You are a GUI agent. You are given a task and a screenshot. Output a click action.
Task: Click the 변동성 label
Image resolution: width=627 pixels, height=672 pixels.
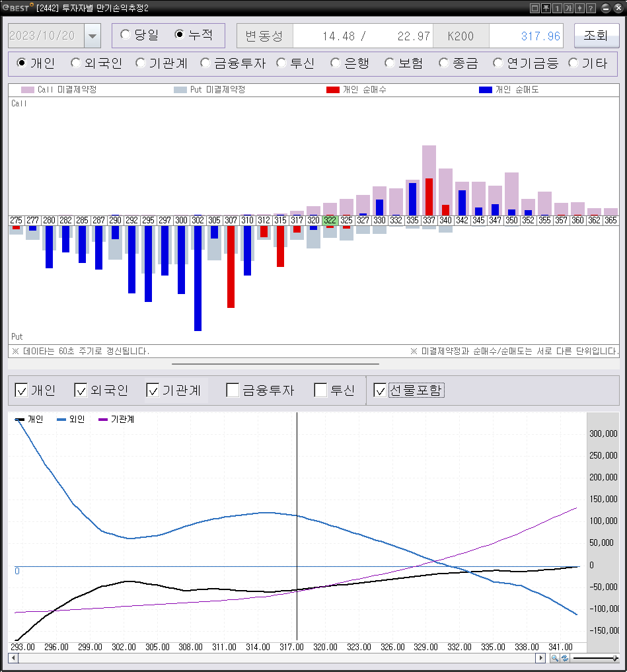[x=264, y=36]
